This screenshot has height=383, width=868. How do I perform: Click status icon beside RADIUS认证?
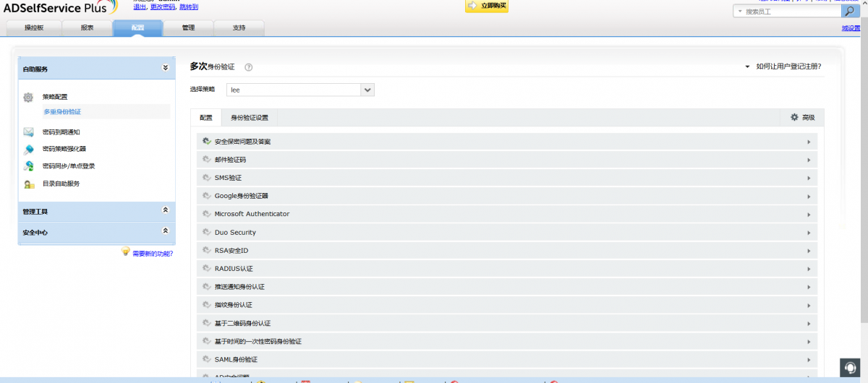(207, 269)
